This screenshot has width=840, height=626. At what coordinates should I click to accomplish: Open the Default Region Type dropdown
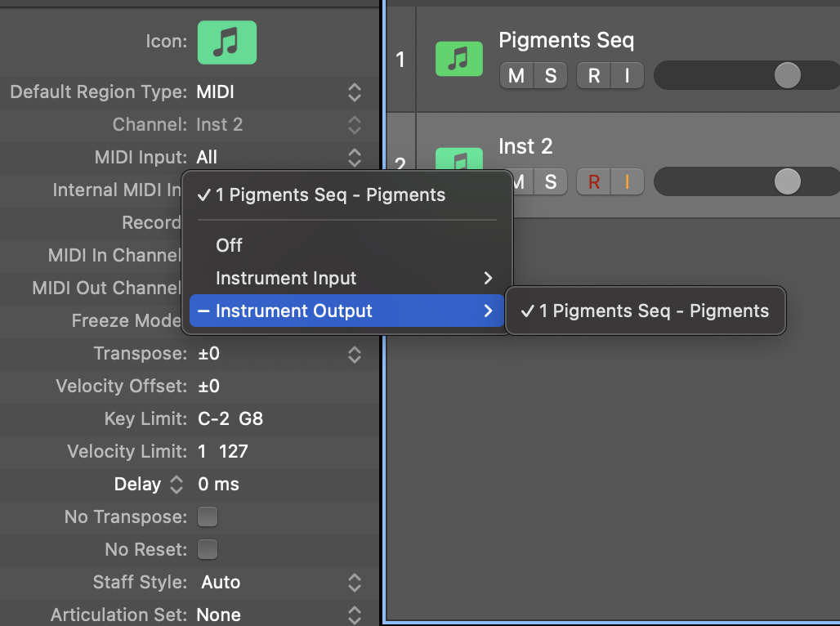tap(279, 92)
